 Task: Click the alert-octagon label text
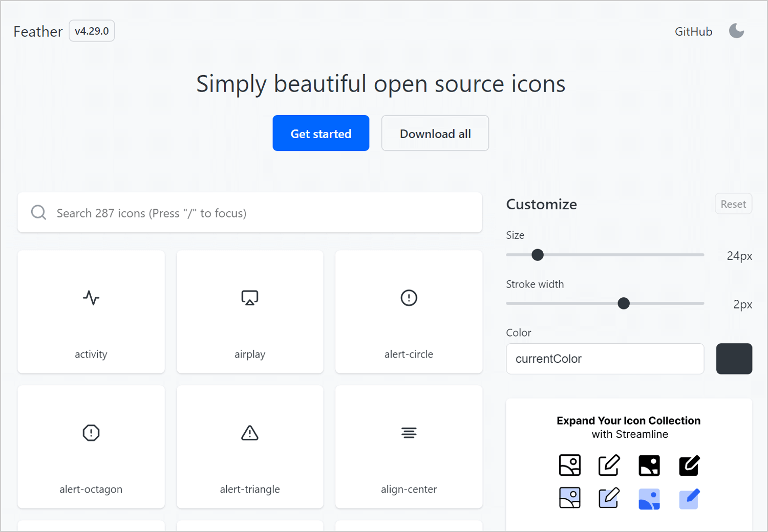pyautogui.click(x=91, y=489)
